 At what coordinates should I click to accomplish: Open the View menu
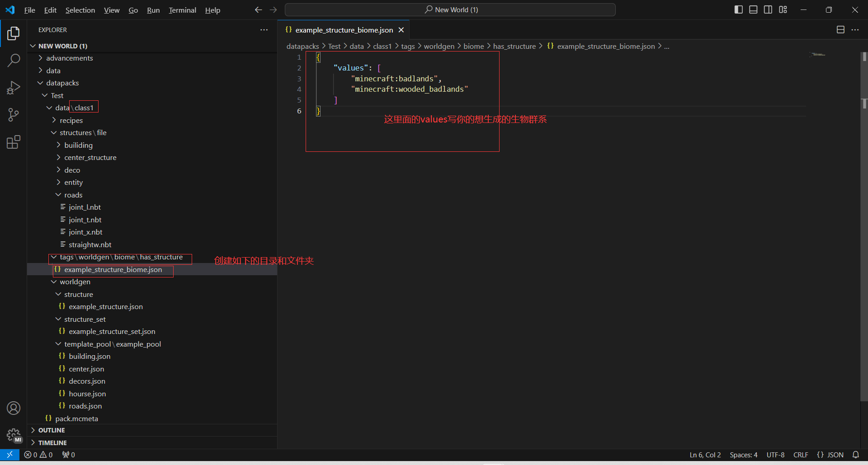tap(112, 10)
